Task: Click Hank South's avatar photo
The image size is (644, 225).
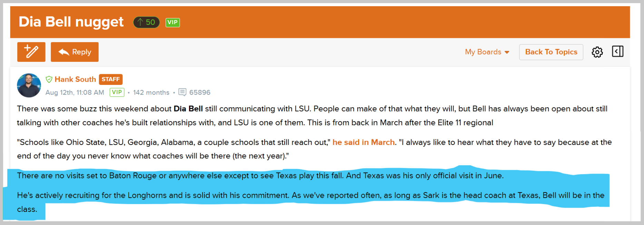Action: click(x=29, y=85)
